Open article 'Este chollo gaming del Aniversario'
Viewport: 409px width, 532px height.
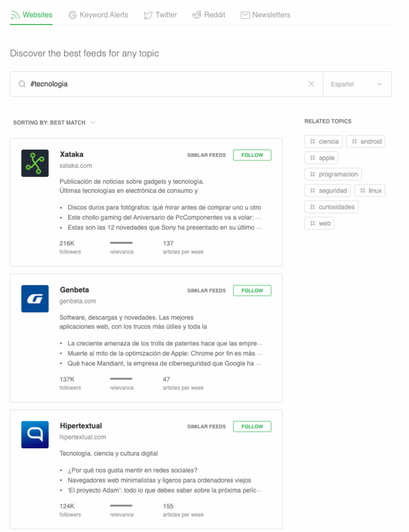165,218
